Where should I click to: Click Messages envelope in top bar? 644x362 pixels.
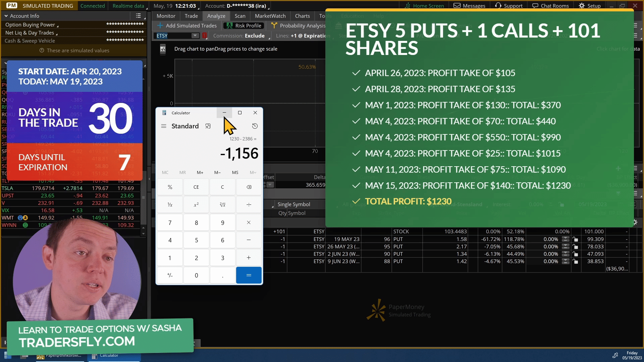(x=469, y=6)
